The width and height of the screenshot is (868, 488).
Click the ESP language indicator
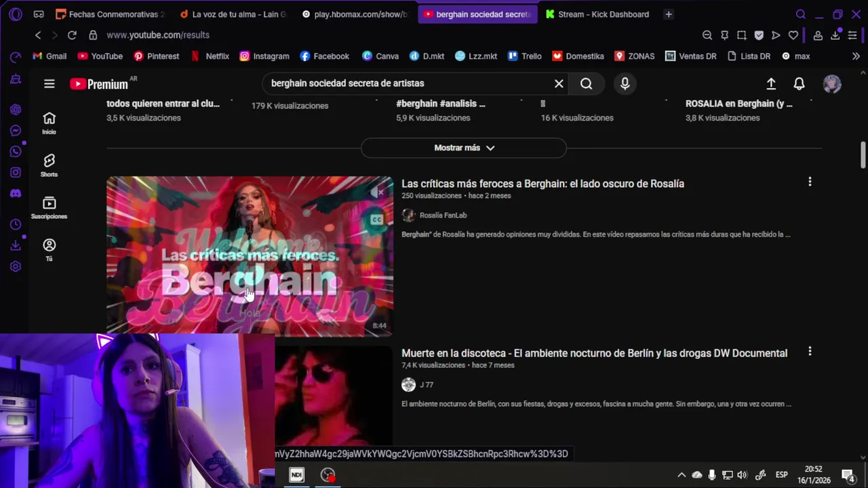pos(781,475)
